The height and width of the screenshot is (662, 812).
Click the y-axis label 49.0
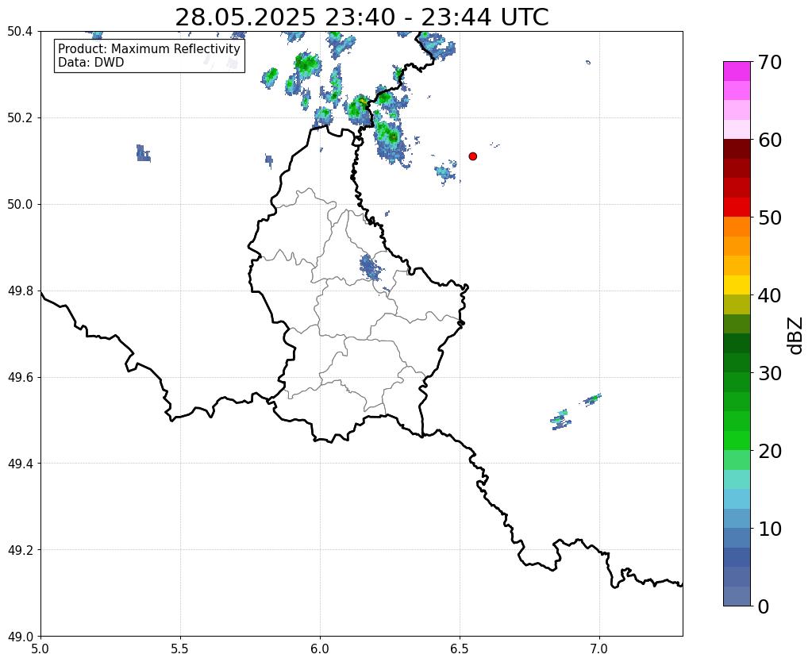coord(20,637)
